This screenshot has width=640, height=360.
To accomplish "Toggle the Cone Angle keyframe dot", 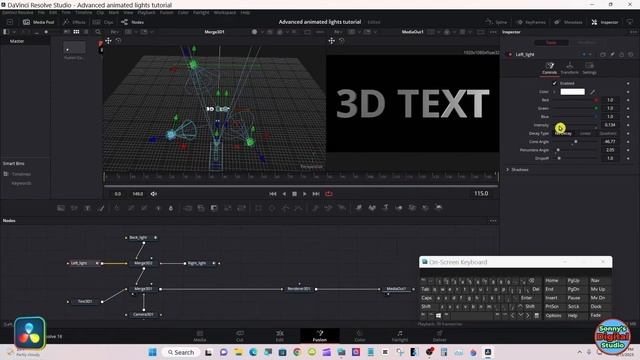I will click(628, 142).
